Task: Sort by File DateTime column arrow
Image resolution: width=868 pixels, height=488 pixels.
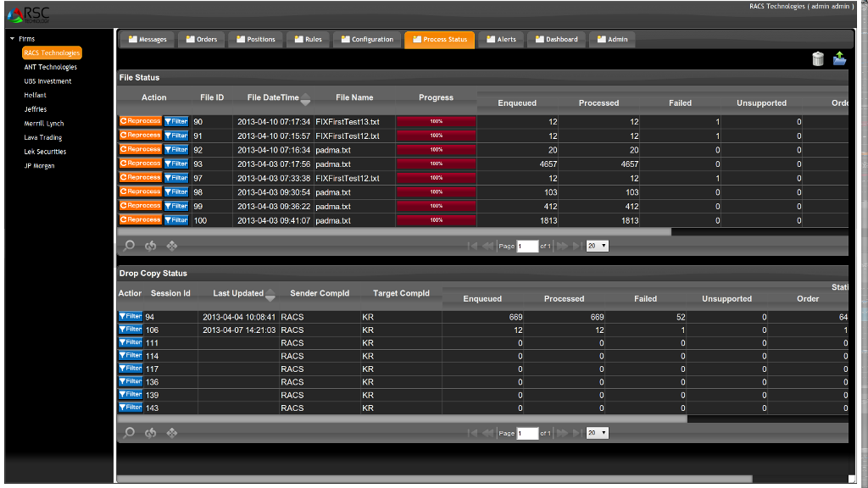Action: click(x=305, y=97)
